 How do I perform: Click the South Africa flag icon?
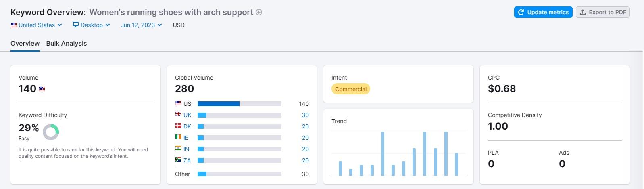(x=178, y=160)
